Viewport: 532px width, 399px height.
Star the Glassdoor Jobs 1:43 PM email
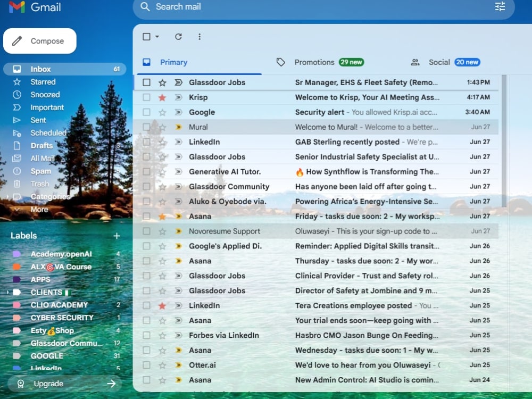click(x=162, y=82)
